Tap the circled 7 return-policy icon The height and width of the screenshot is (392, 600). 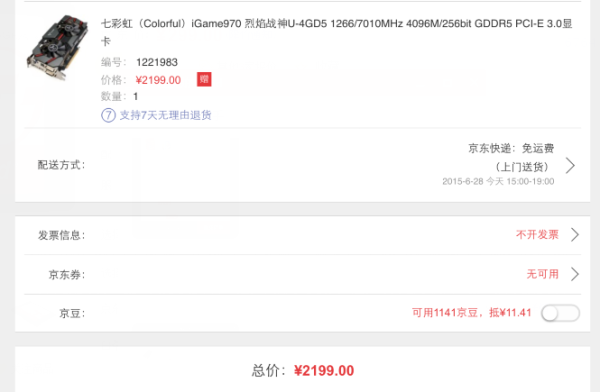pyautogui.click(x=108, y=115)
